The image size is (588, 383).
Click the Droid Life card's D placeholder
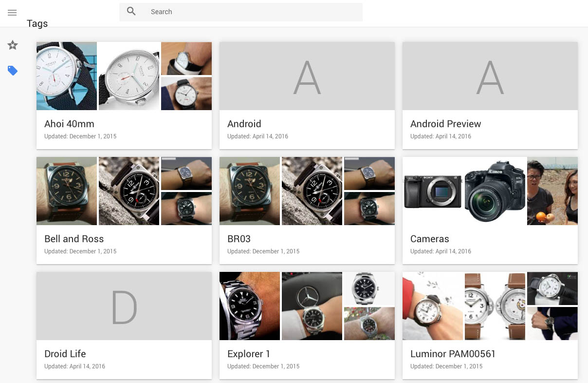pos(124,306)
